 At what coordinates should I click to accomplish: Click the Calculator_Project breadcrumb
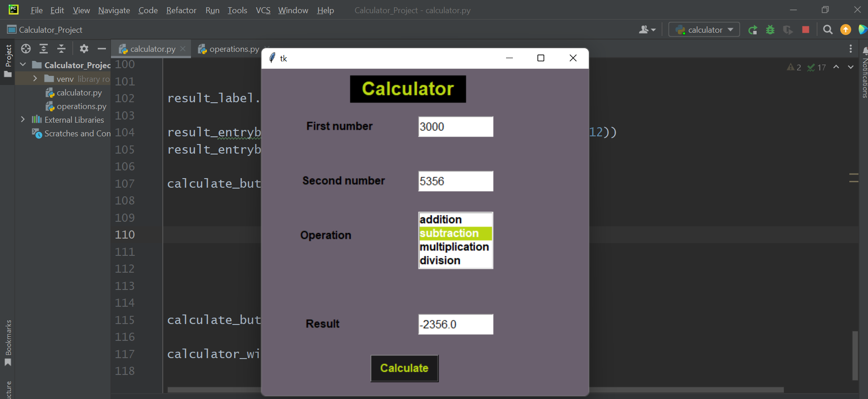point(45,30)
